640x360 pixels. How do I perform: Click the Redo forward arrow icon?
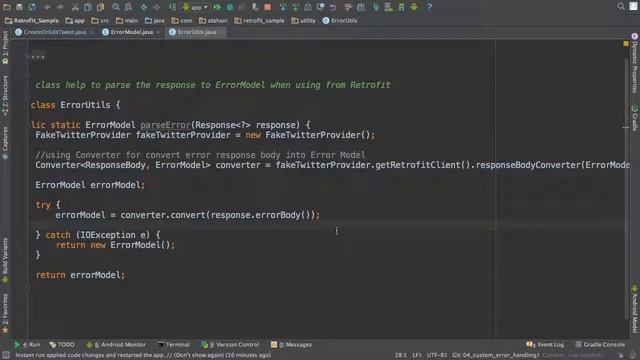[60, 7]
